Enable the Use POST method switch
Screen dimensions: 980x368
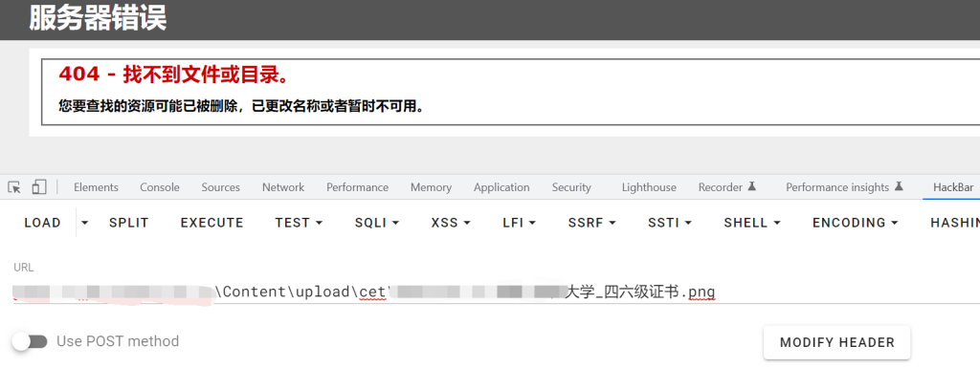click(30, 341)
